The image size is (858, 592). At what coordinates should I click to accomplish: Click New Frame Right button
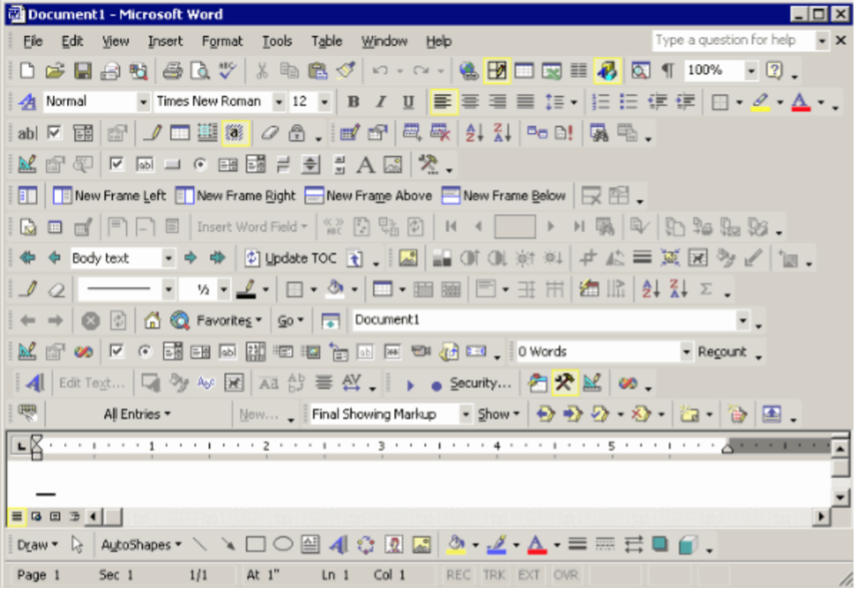(x=235, y=196)
